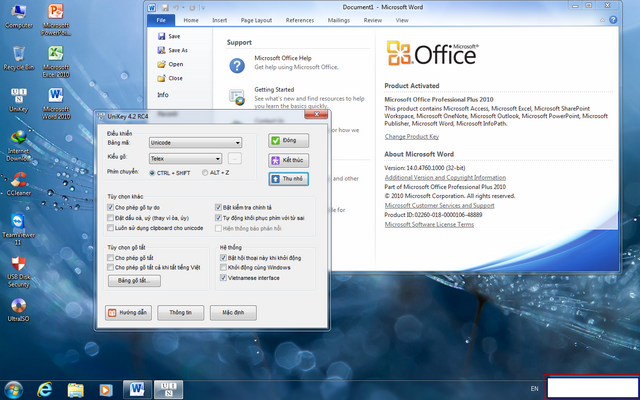Click the Redo icon in Word's title bar
640x400 pixels.
pyautogui.click(x=192, y=7)
